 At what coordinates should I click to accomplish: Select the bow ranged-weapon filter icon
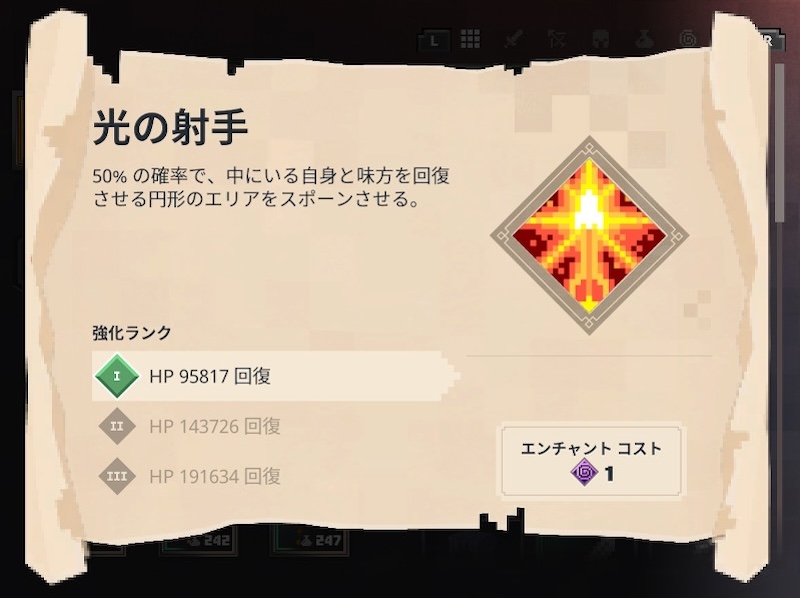click(557, 39)
